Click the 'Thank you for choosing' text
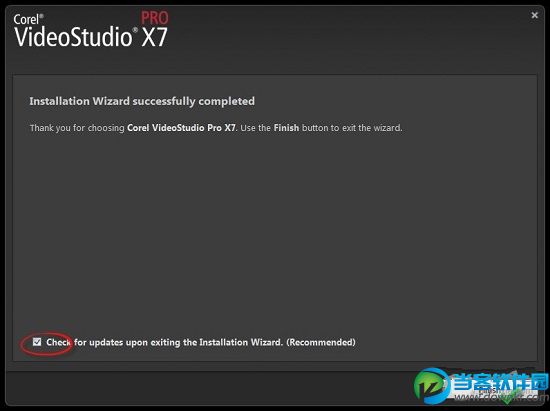 pyautogui.click(x=77, y=128)
